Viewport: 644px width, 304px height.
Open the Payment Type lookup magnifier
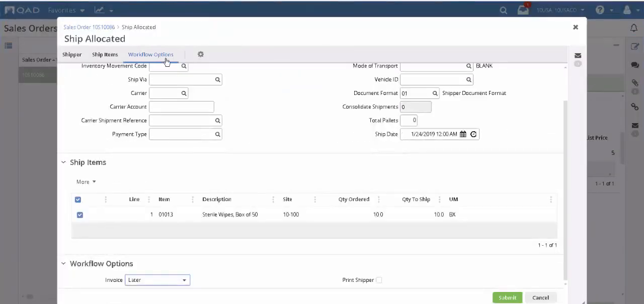217,134
